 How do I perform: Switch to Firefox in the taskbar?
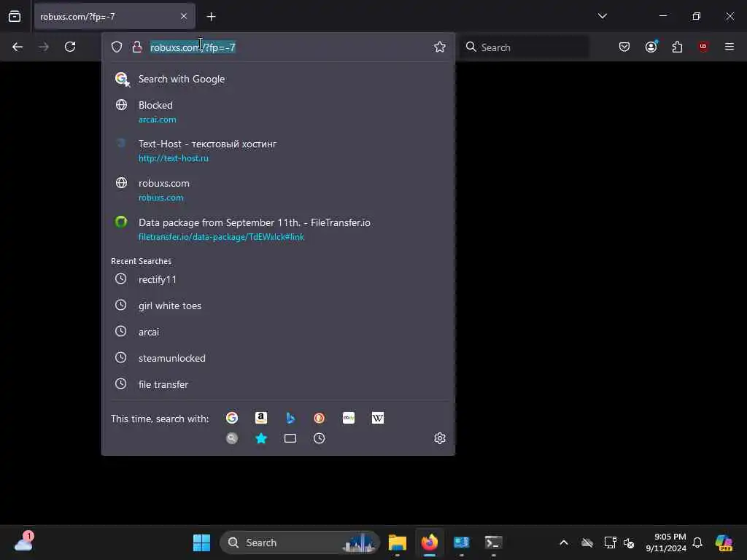pyautogui.click(x=429, y=542)
